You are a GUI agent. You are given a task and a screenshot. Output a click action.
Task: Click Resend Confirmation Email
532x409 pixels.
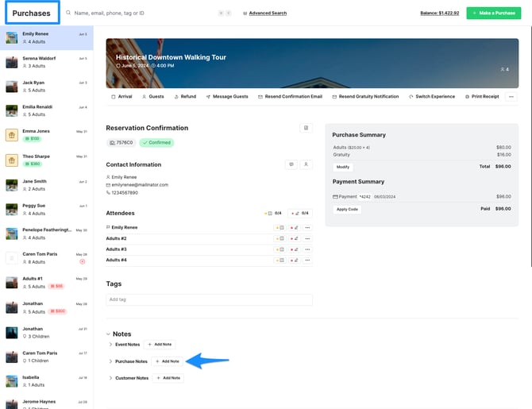290,97
